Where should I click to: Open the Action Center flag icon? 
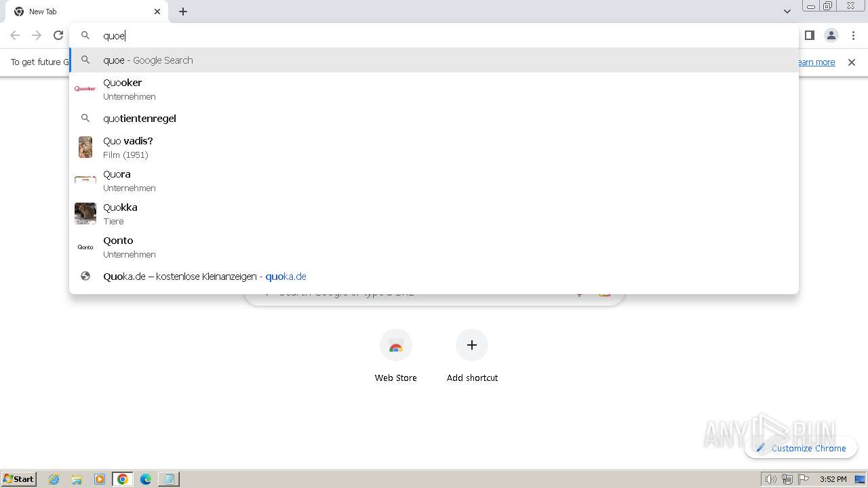pyautogui.click(x=804, y=479)
